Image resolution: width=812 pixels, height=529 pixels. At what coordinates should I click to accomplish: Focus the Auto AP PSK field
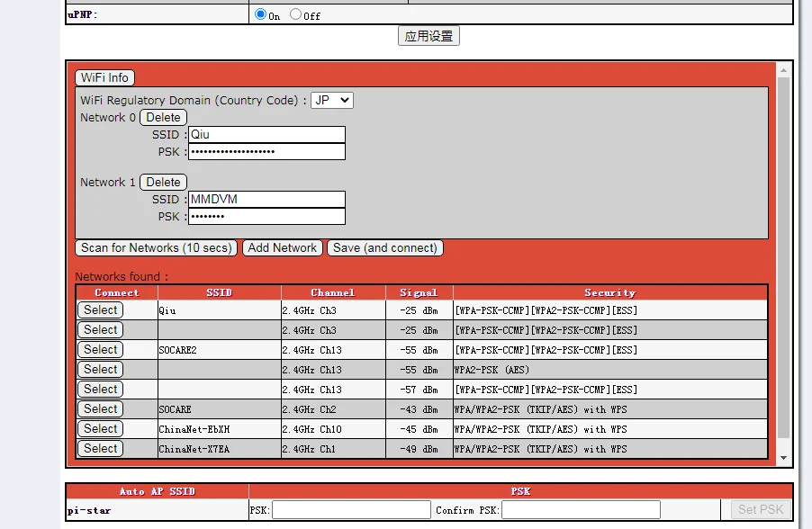click(352, 510)
